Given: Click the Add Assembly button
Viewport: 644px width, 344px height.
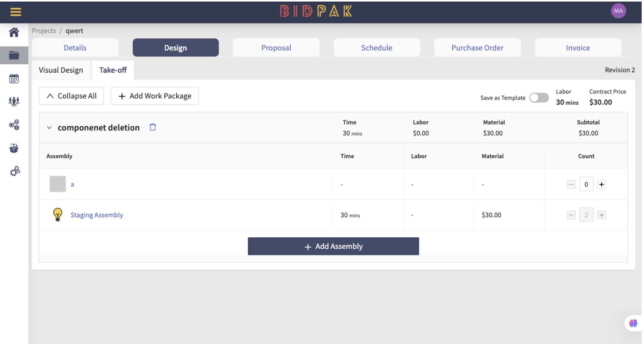Looking at the screenshot, I should click(333, 246).
